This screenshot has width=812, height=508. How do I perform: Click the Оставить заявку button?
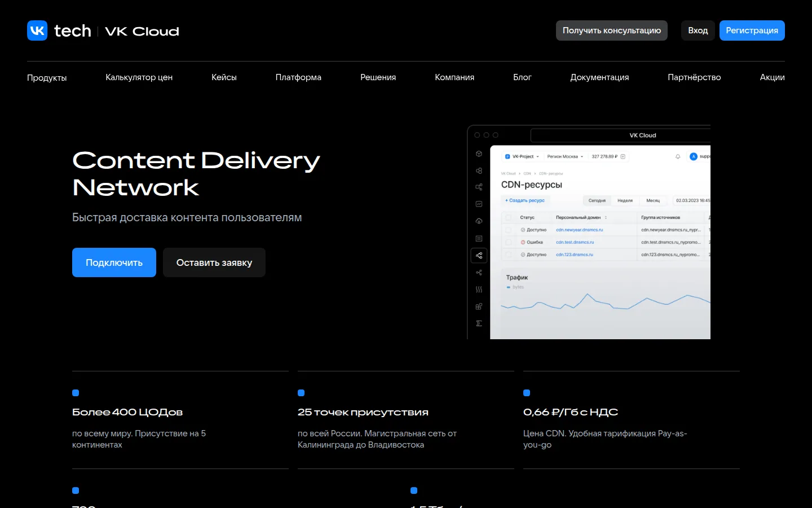[214, 262]
